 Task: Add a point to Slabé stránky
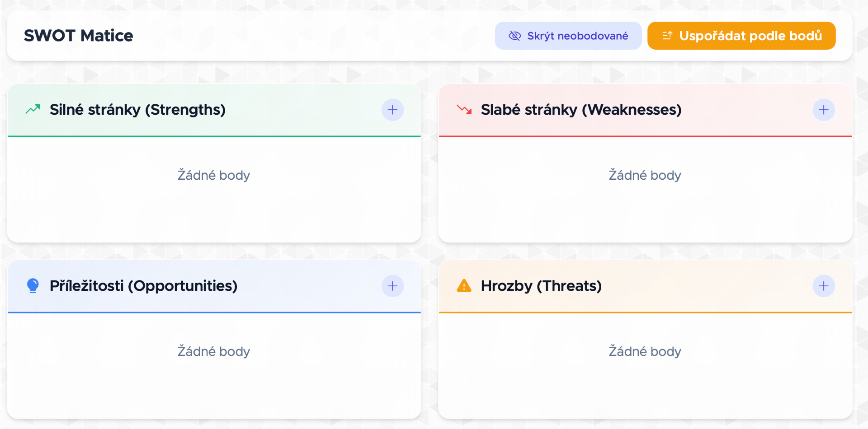click(824, 110)
